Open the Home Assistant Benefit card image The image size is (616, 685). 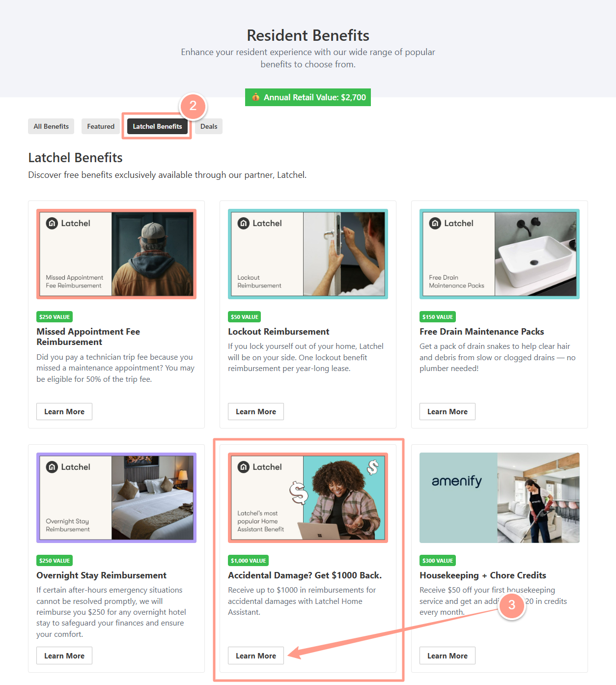pos(308,498)
